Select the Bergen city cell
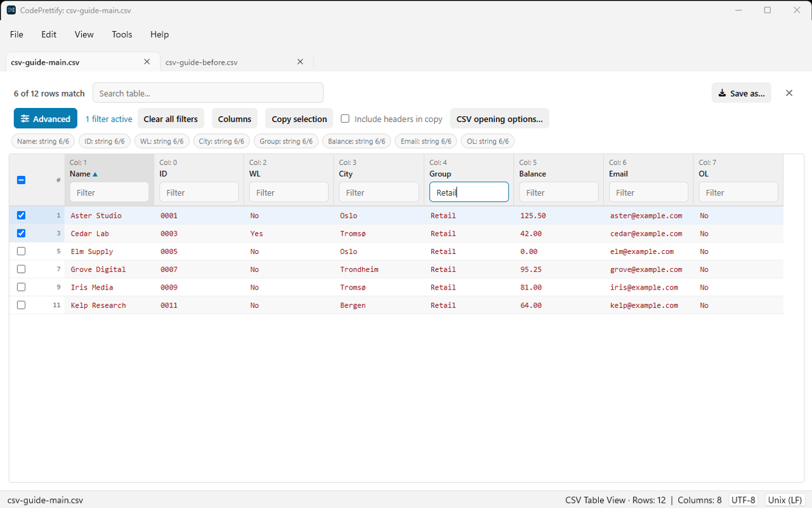The image size is (812, 508). pyautogui.click(x=379, y=305)
